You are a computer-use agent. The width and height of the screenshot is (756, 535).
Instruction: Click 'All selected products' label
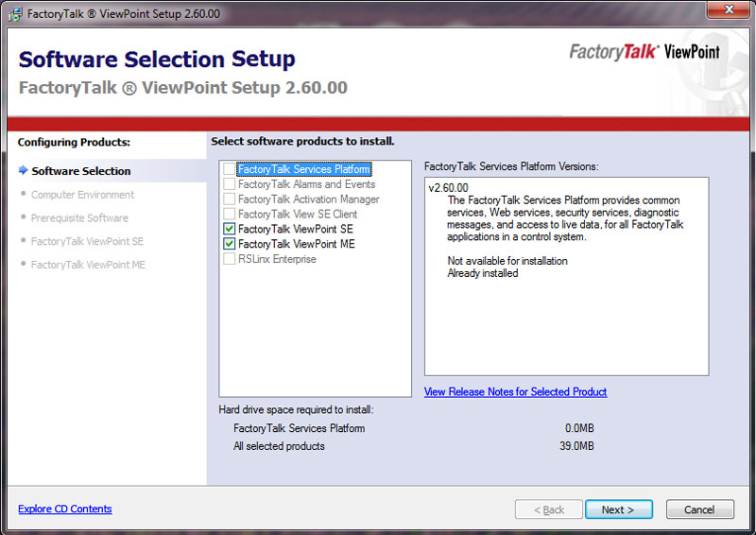pyautogui.click(x=279, y=446)
